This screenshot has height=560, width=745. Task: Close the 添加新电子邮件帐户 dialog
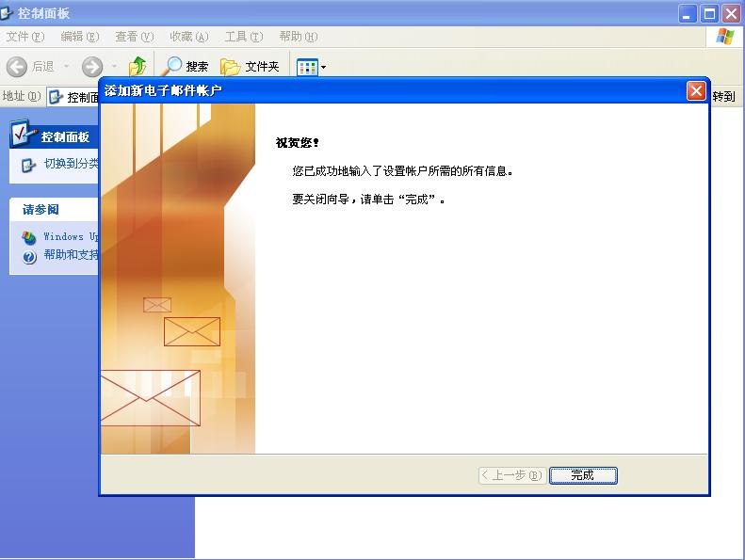[696, 90]
